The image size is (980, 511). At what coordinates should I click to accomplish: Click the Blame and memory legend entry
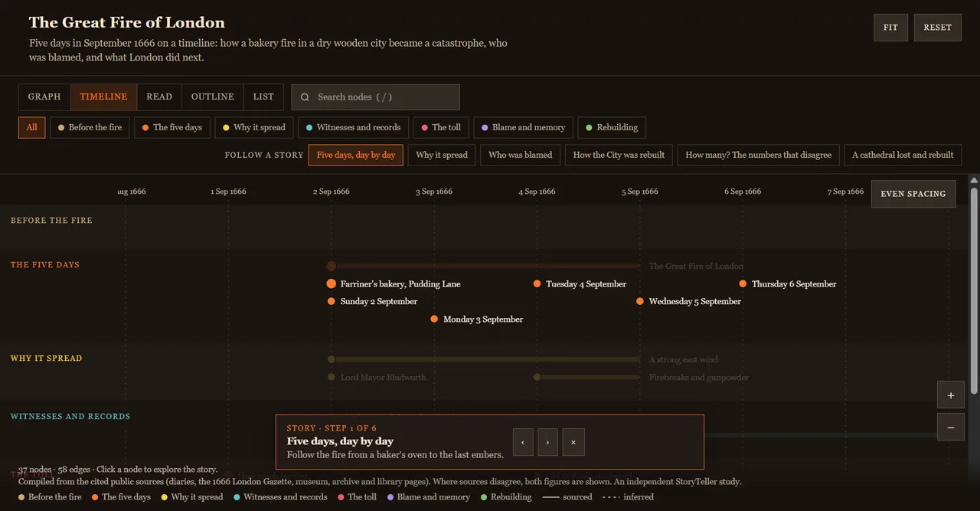pos(429,497)
